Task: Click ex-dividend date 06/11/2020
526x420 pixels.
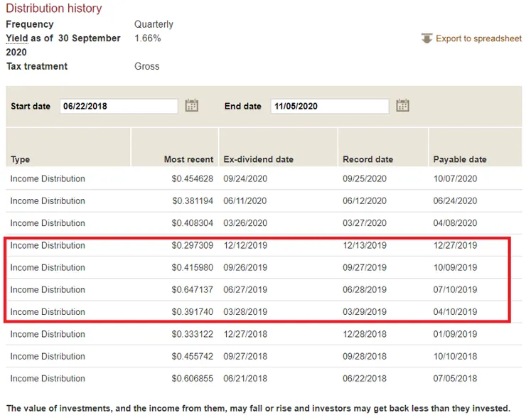Action: coord(245,201)
